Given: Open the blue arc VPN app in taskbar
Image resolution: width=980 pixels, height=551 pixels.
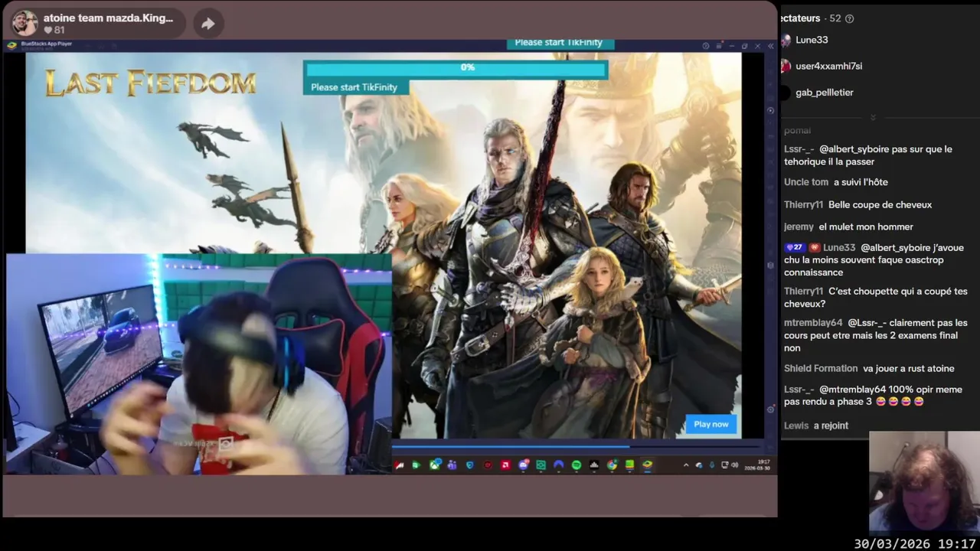Looking at the screenshot, I should pos(559,465).
